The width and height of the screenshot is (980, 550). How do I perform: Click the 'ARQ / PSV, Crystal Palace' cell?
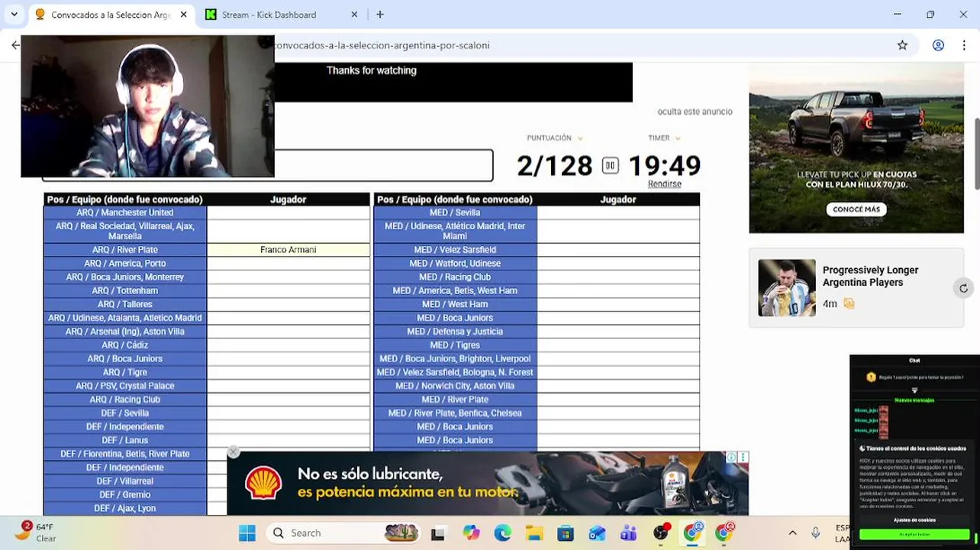pyautogui.click(x=125, y=386)
